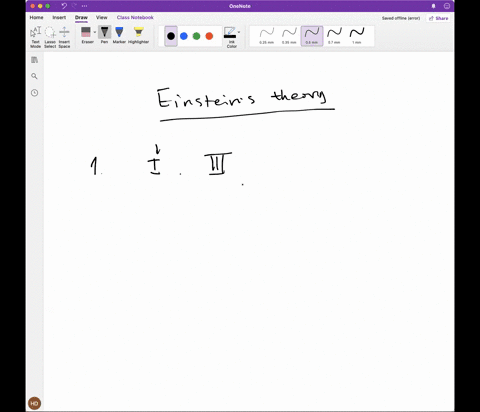Open the more options ellipsis in title bar

pos(84,6)
